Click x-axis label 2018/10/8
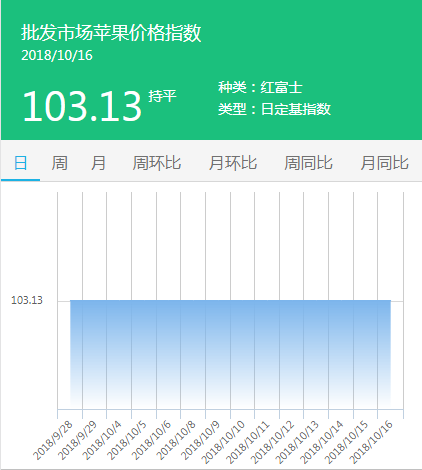The image size is (422, 470). (x=176, y=440)
